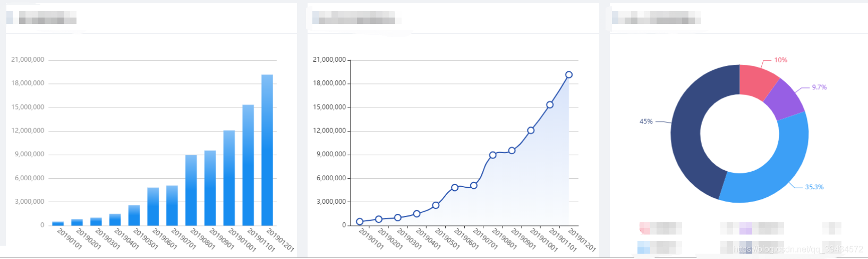Click the 20190901 bar in bar chart

[x=210, y=188]
